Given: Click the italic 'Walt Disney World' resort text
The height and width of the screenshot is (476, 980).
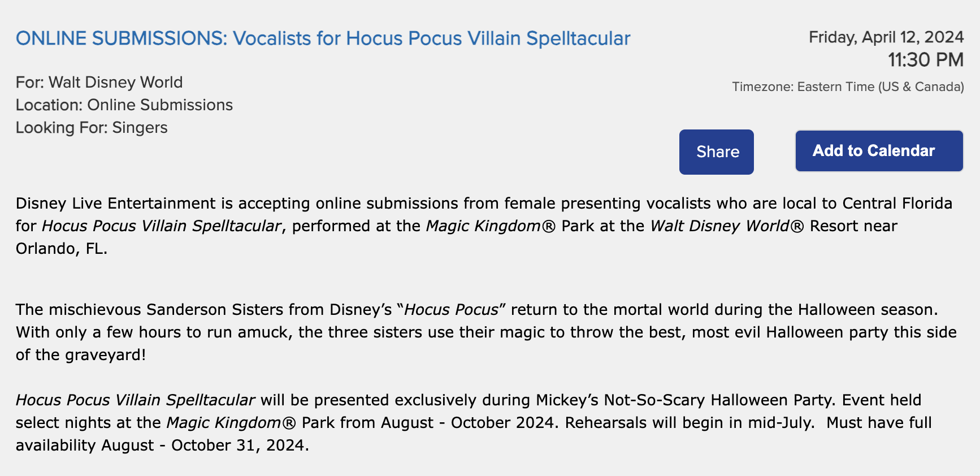Looking at the screenshot, I should click(719, 226).
